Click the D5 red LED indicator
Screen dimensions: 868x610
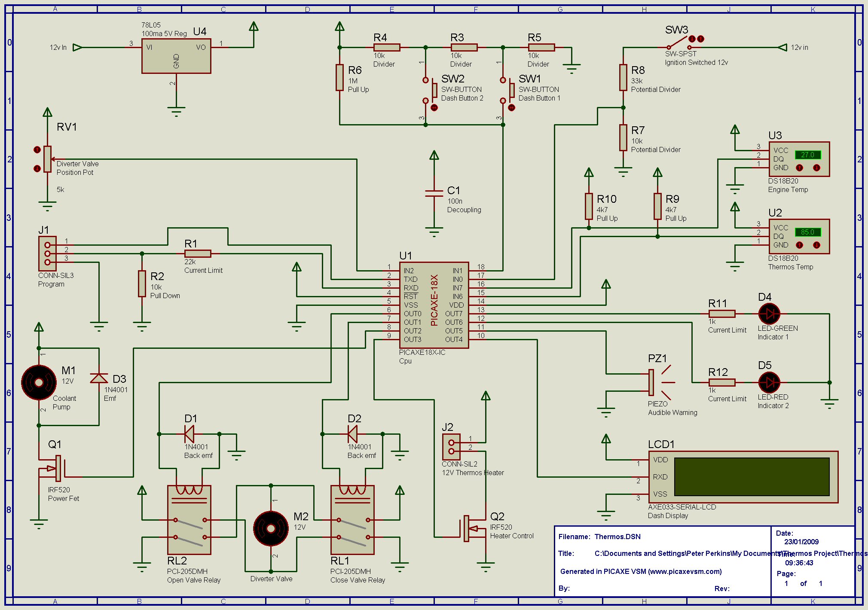pos(769,382)
